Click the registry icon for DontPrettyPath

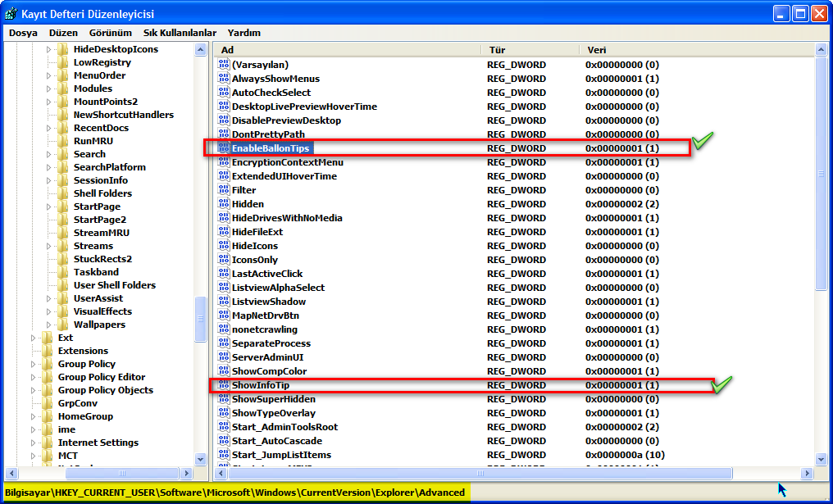click(224, 134)
